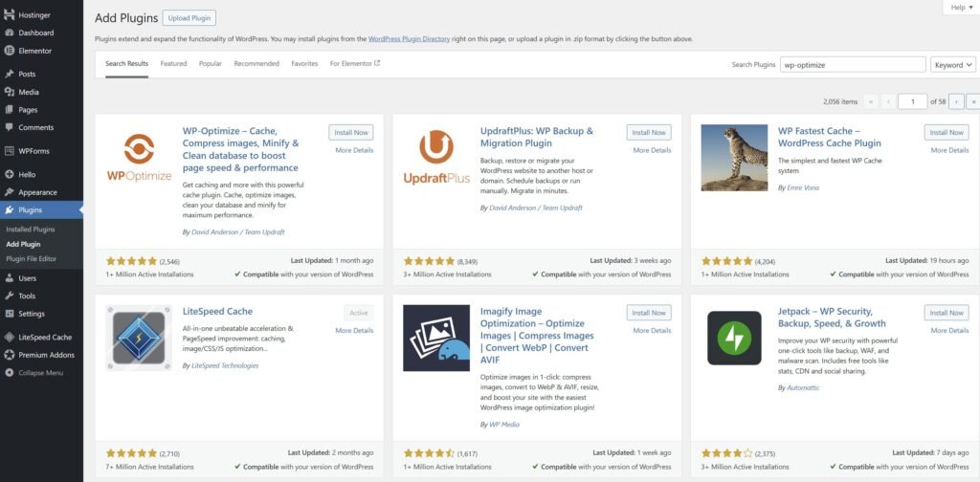Open More Details for LiteSpeed Cache

coord(354,330)
